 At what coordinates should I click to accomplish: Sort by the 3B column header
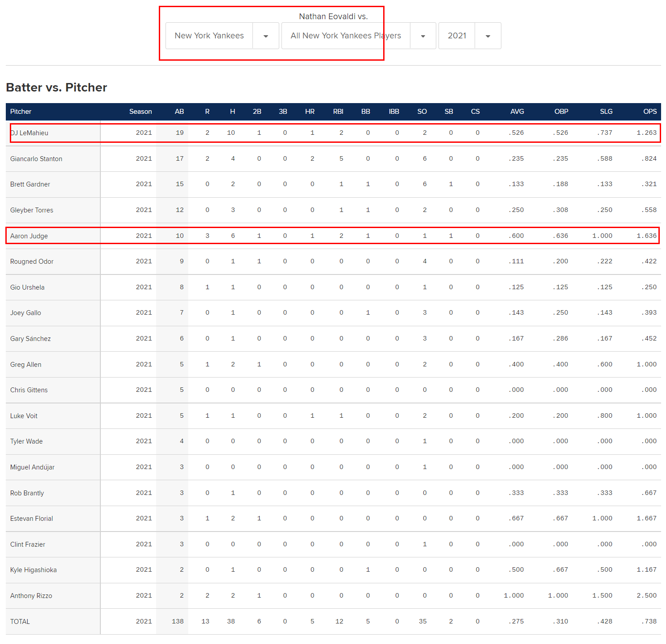pyautogui.click(x=283, y=112)
